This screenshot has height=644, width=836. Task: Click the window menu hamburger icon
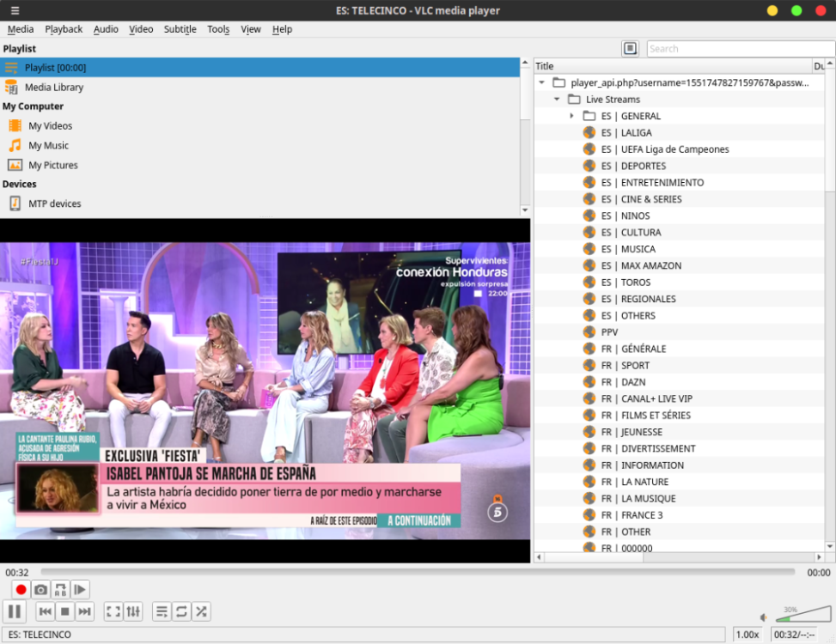click(x=15, y=10)
